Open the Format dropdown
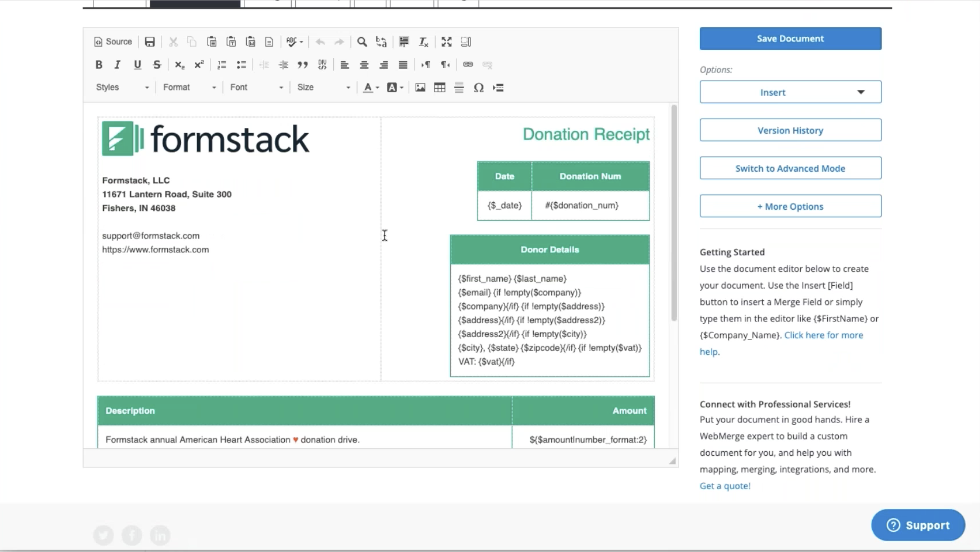 190,87
